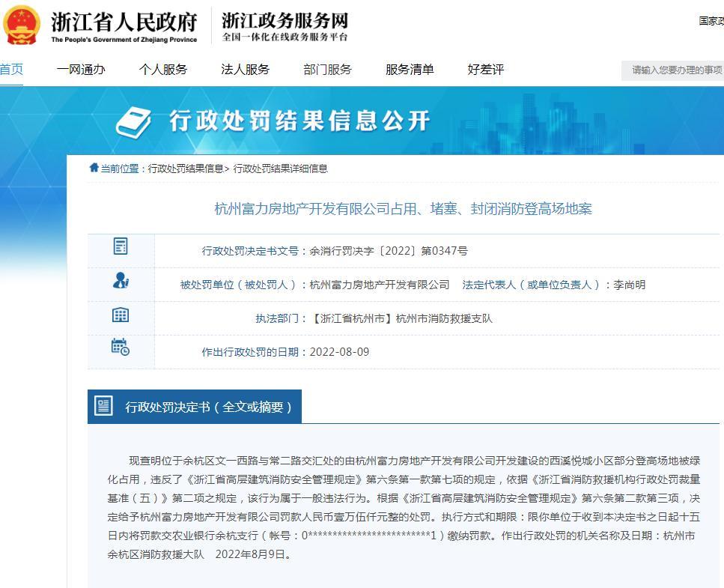Select 好差评 in navigation bar

(485, 70)
